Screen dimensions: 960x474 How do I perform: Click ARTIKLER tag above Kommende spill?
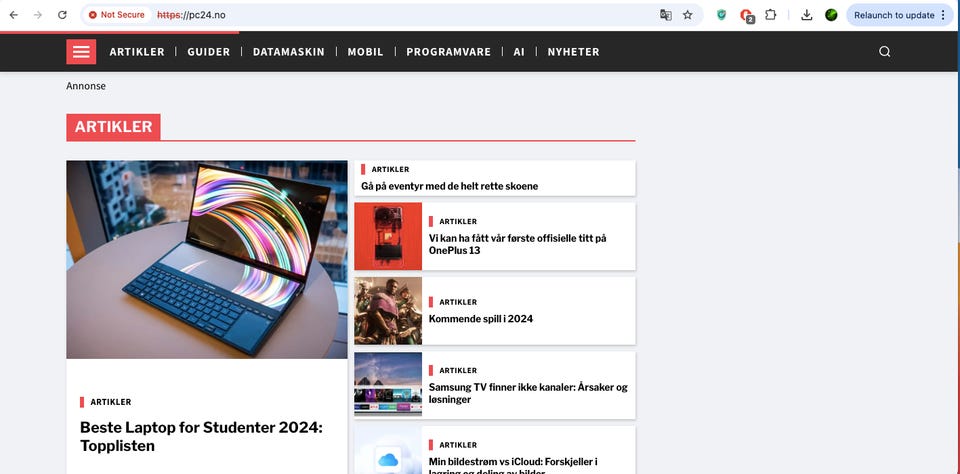tap(458, 302)
